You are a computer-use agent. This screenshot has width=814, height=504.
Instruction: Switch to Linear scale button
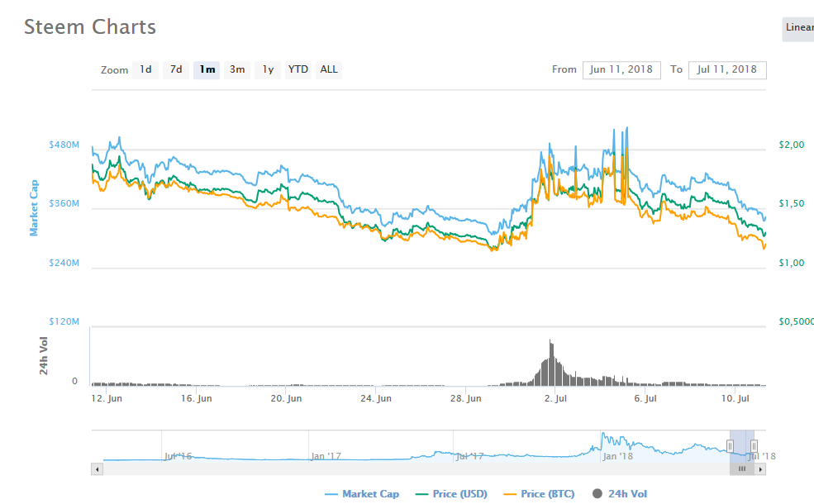798,29
